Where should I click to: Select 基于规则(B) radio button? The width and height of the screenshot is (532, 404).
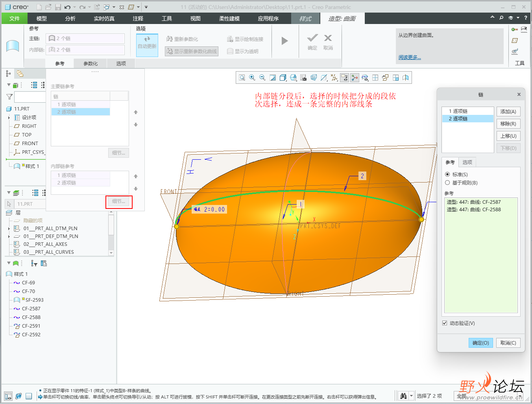tap(447, 183)
